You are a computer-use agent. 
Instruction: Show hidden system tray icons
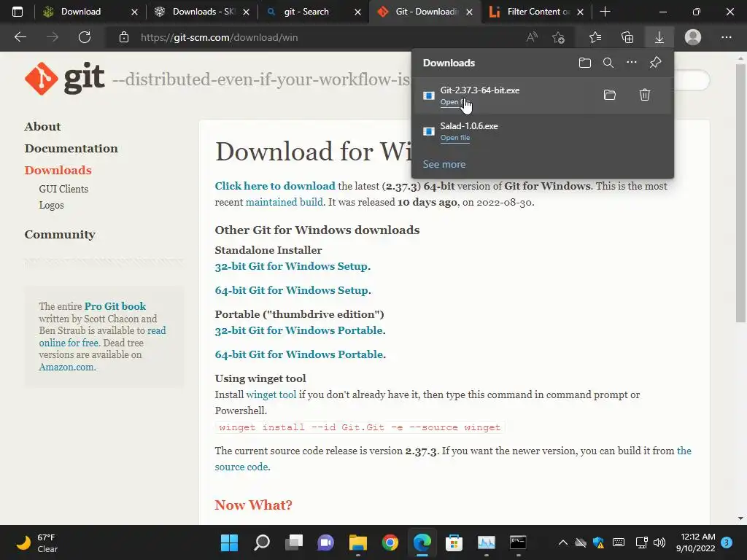tap(562, 542)
